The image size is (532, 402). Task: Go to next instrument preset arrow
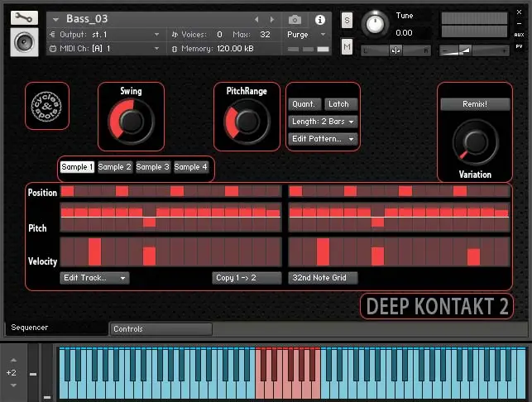pos(271,20)
